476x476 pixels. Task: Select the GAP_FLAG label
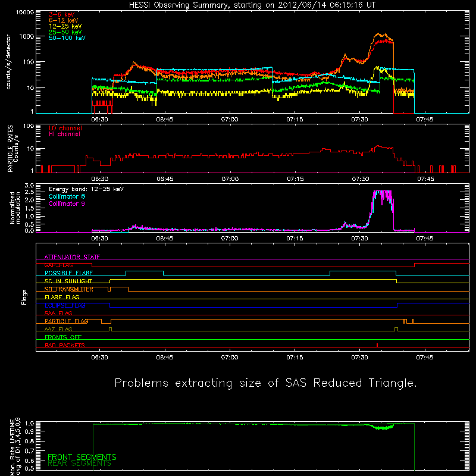pos(58,265)
